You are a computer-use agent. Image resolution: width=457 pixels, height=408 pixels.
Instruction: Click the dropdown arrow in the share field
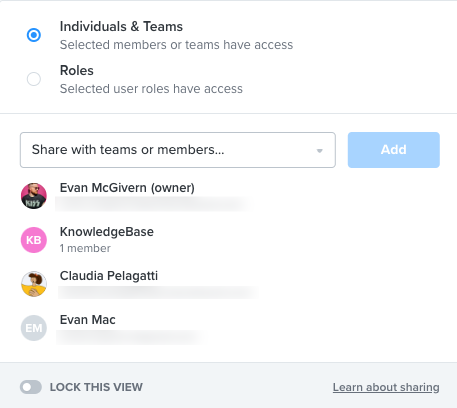[x=320, y=151]
